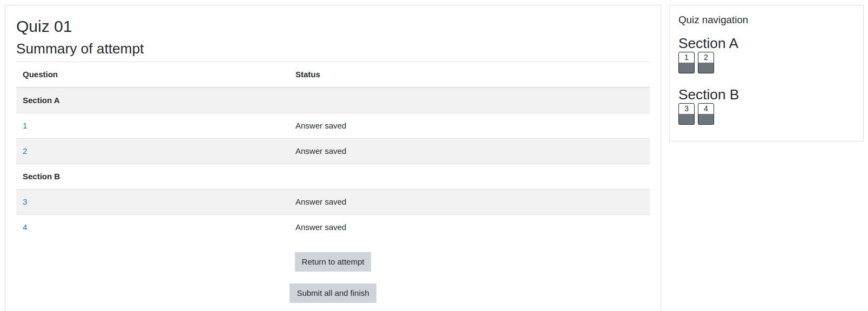Screen dimensions: 868x311
Task: Select the Section B row in table
Action: click(x=333, y=177)
